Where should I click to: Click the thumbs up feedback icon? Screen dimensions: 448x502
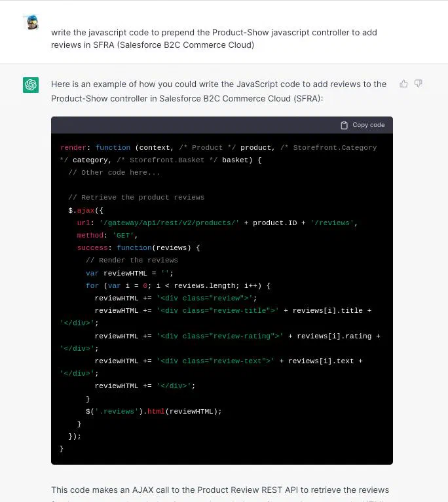click(x=403, y=84)
